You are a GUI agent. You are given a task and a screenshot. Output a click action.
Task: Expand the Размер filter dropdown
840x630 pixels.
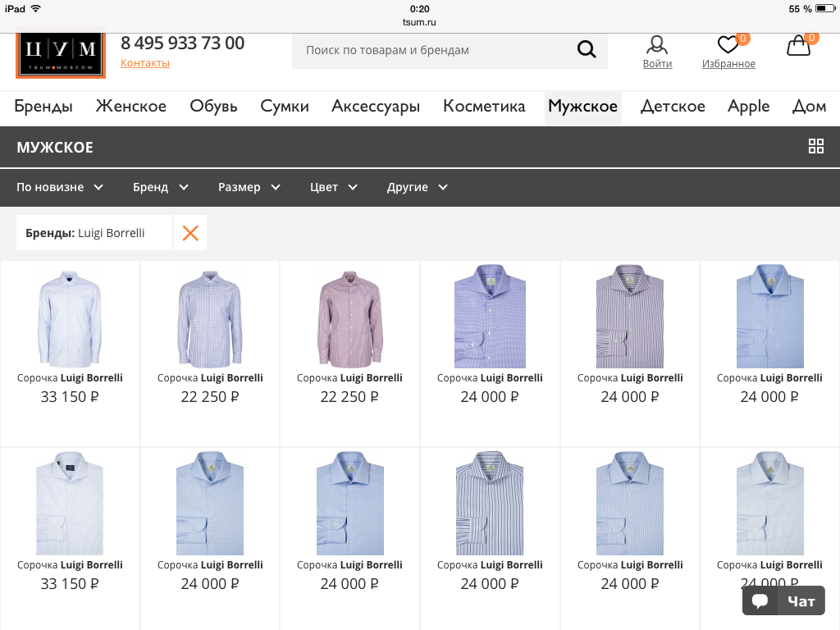pos(249,187)
